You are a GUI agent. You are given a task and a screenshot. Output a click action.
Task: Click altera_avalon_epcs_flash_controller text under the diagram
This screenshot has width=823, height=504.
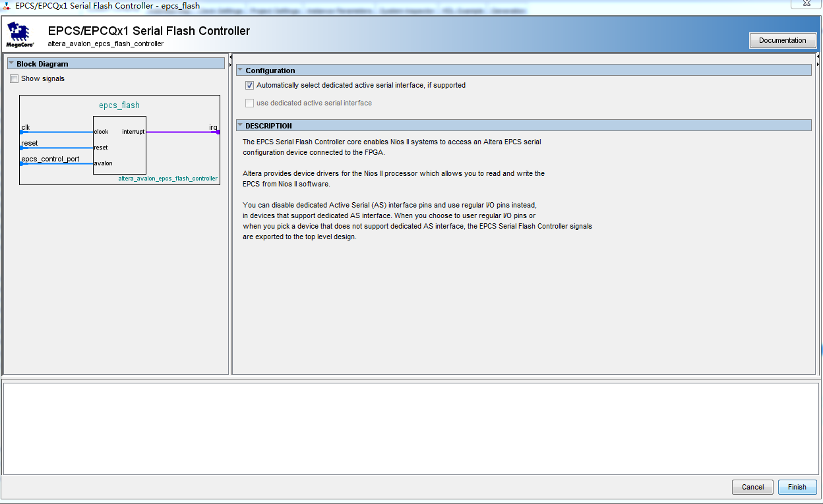click(x=168, y=179)
